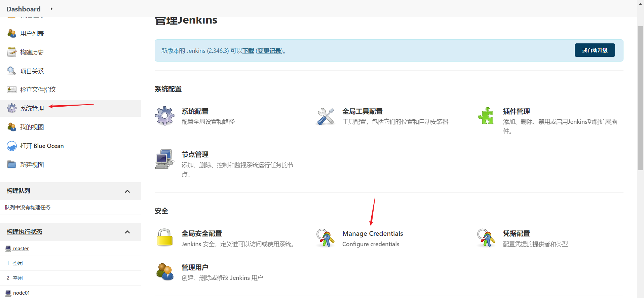Click the 系统管理 gear icon in sidebar
644x298 pixels.
(12, 108)
